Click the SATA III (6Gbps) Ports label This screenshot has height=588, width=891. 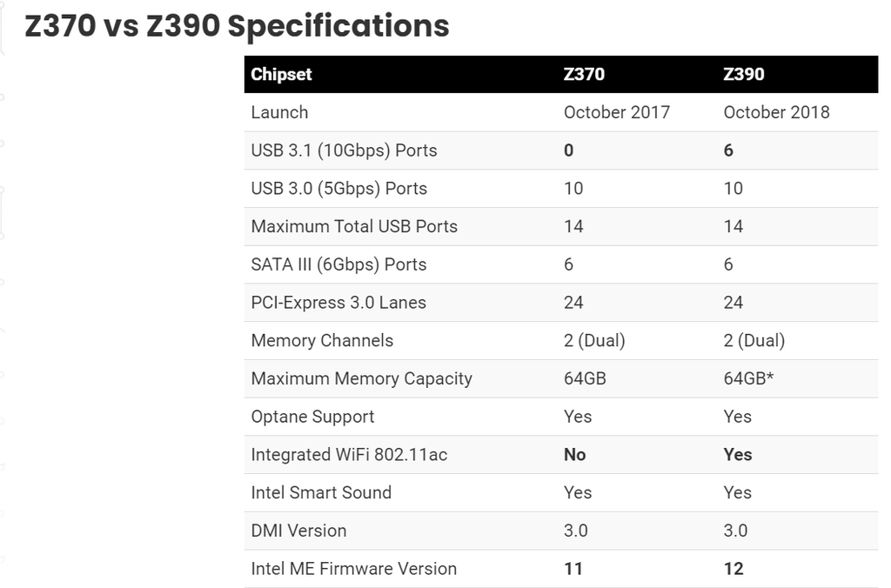338,264
